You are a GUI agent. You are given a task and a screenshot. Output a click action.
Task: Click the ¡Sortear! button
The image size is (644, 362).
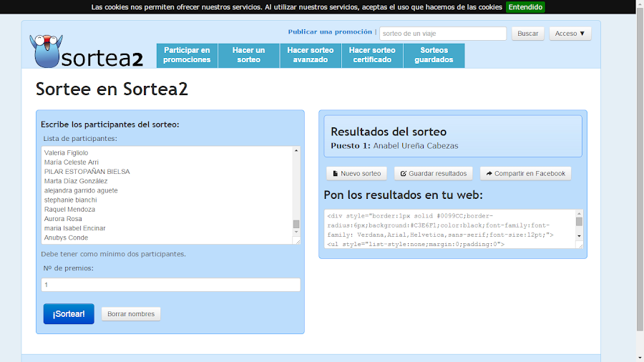[x=69, y=314]
